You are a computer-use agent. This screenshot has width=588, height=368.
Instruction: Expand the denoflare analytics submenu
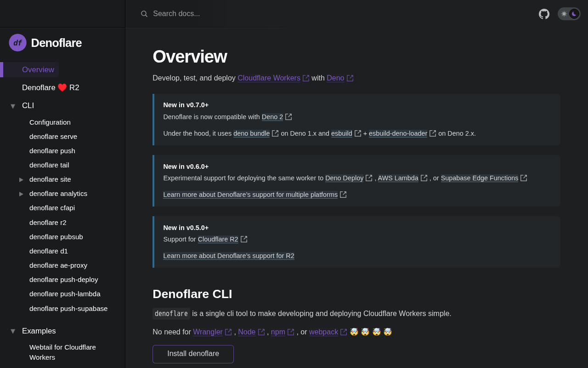click(x=21, y=194)
